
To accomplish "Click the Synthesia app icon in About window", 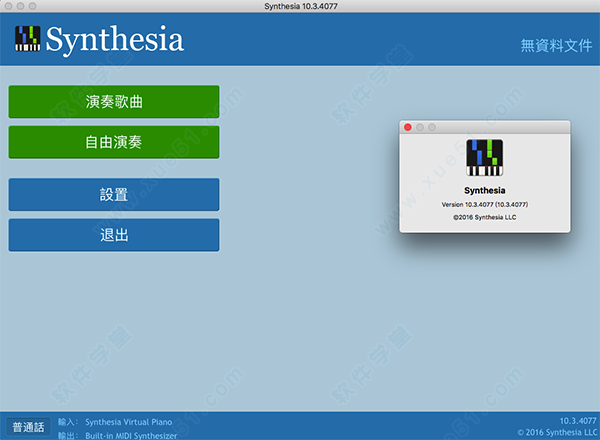I will (484, 157).
